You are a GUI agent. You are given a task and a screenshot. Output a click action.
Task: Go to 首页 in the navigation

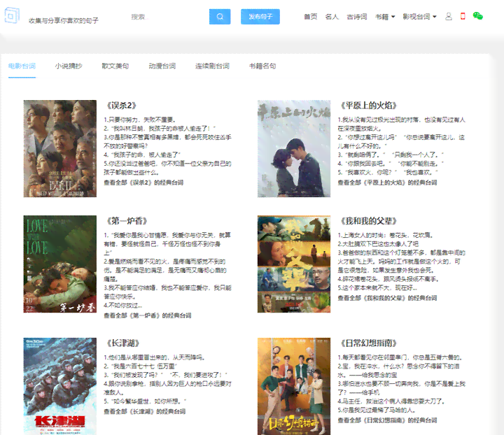pyautogui.click(x=311, y=17)
